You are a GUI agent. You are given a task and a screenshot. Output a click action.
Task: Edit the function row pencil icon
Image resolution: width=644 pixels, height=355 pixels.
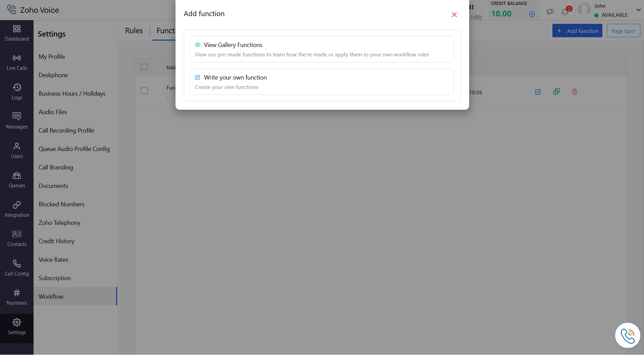tap(538, 92)
